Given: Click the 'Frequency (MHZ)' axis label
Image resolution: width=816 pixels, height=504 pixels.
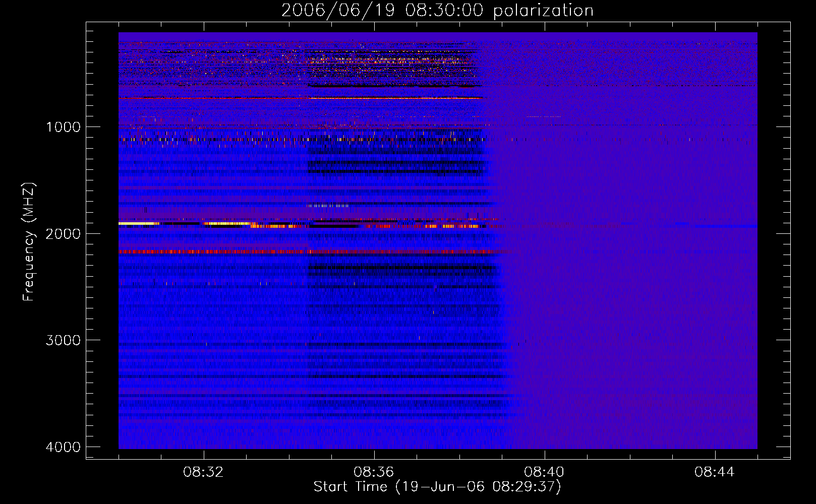Looking at the screenshot, I should point(29,242).
